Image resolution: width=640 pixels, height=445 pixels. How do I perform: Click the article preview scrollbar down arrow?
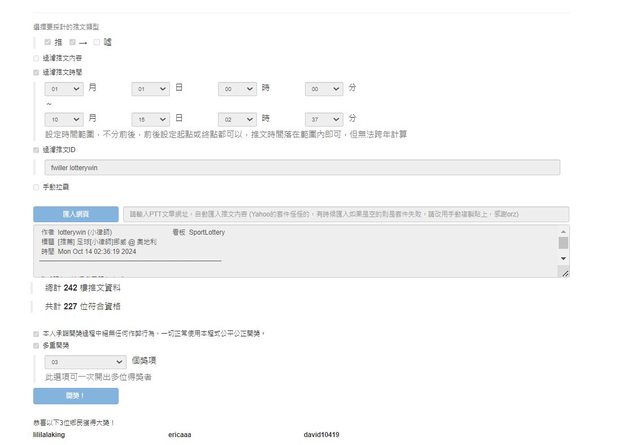[x=563, y=272]
